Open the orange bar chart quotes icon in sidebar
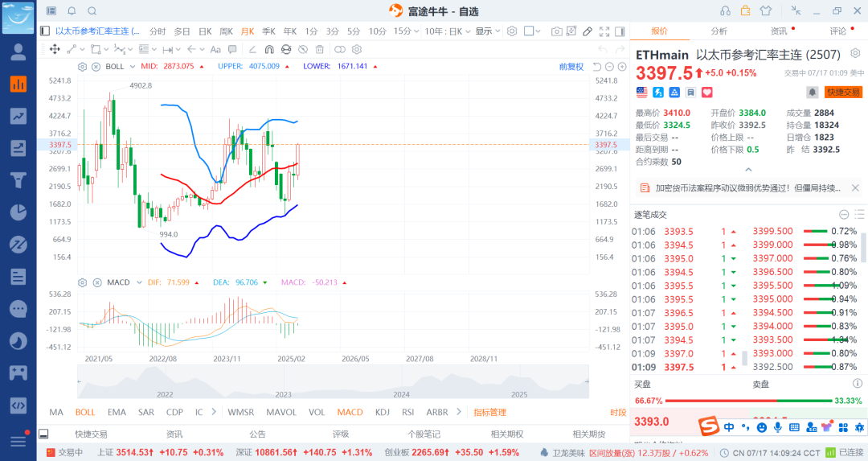 click(18, 84)
